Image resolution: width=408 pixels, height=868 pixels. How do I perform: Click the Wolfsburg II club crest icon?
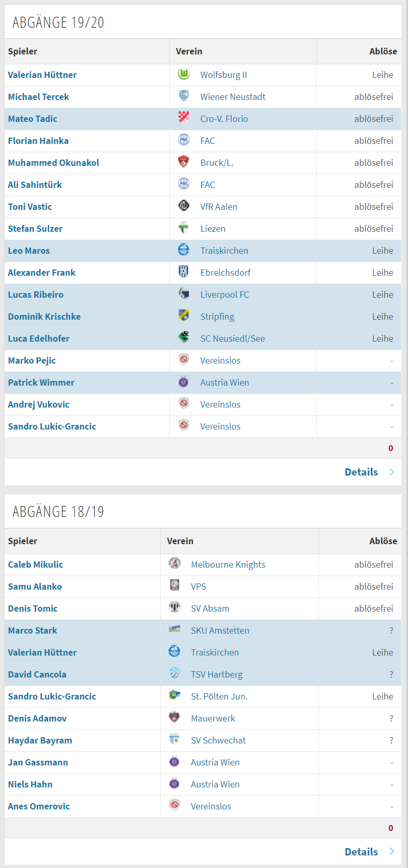coord(184,74)
